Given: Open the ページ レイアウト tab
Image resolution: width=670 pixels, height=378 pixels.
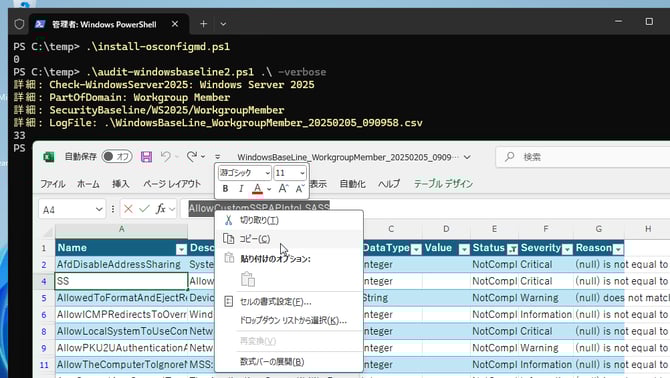Looking at the screenshot, I should (x=172, y=184).
